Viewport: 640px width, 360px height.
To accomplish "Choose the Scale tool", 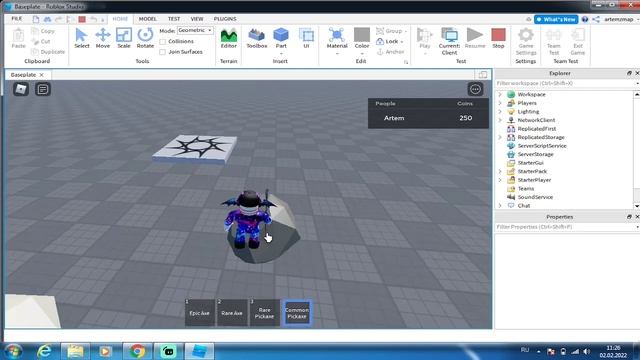I will pos(124,38).
